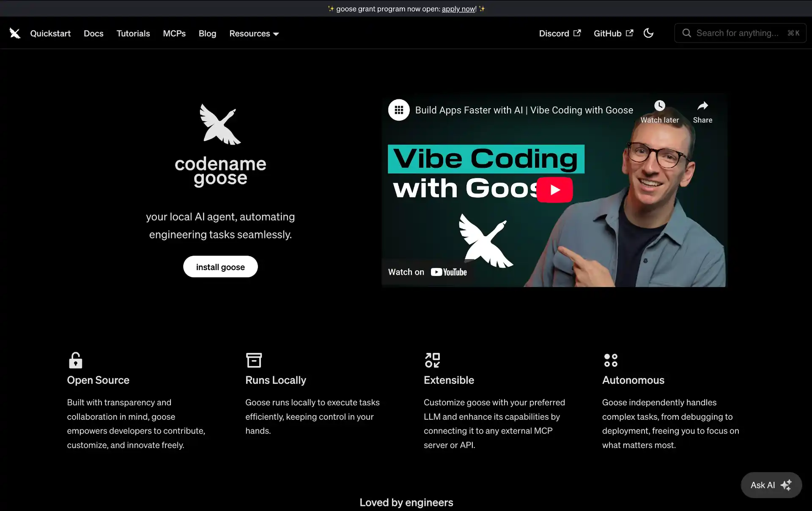This screenshot has height=511, width=812.
Task: Focus the Search for anything field
Action: pos(740,33)
